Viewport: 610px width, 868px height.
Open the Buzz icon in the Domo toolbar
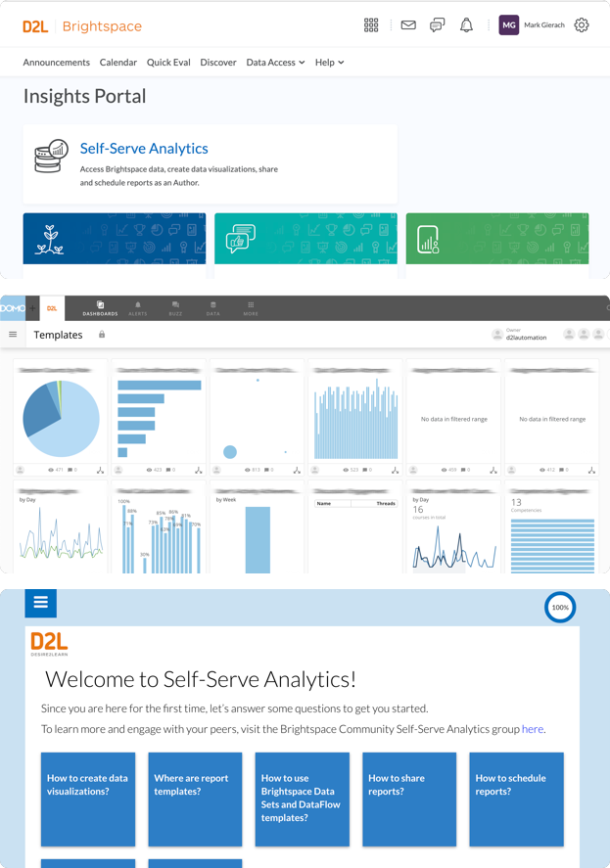click(176, 305)
